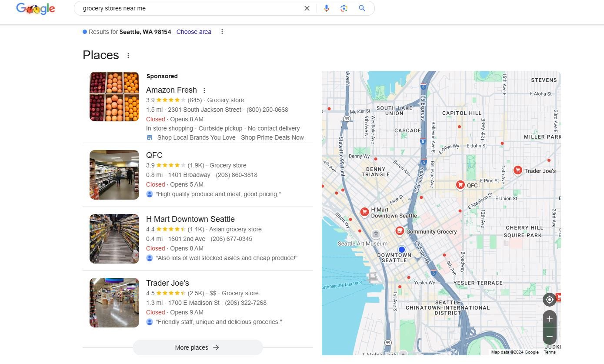Zoom in on the map

(549, 319)
